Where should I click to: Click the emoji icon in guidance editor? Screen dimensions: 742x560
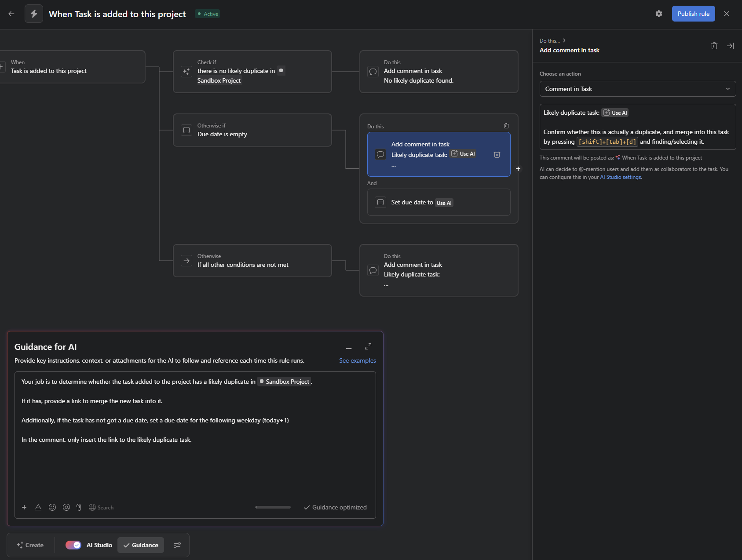[x=52, y=507]
